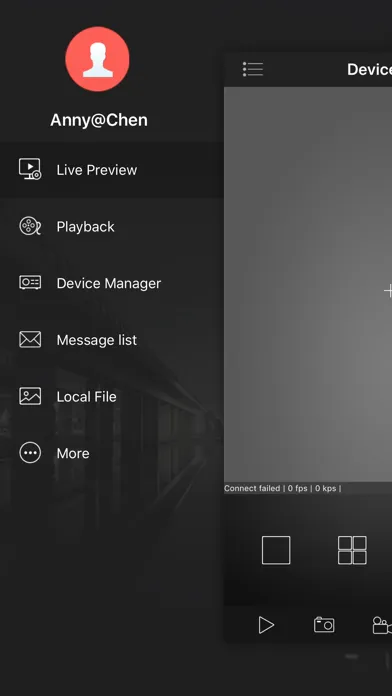392x696 pixels.
Task: Toggle the hamburger list menu icon
Action: 253,69
